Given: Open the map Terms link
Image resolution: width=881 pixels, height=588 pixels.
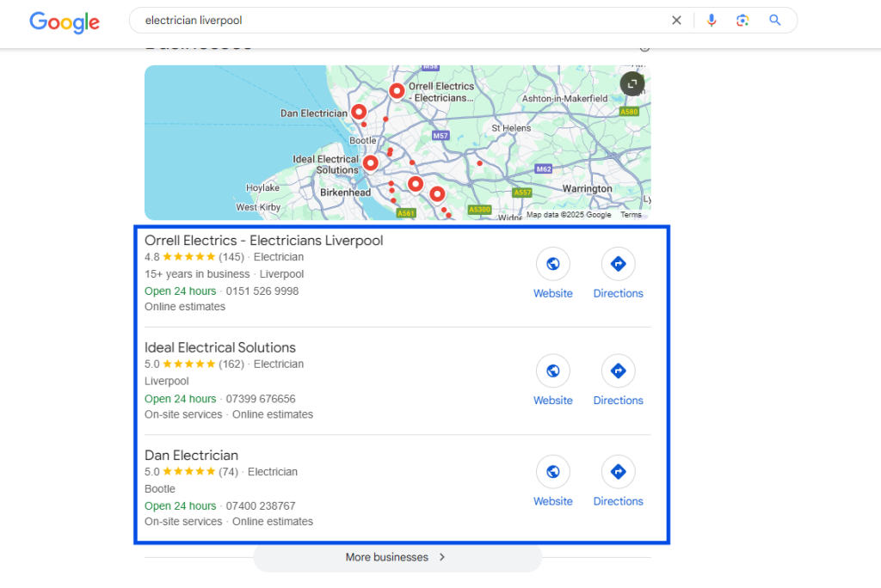Looking at the screenshot, I should coord(631,215).
